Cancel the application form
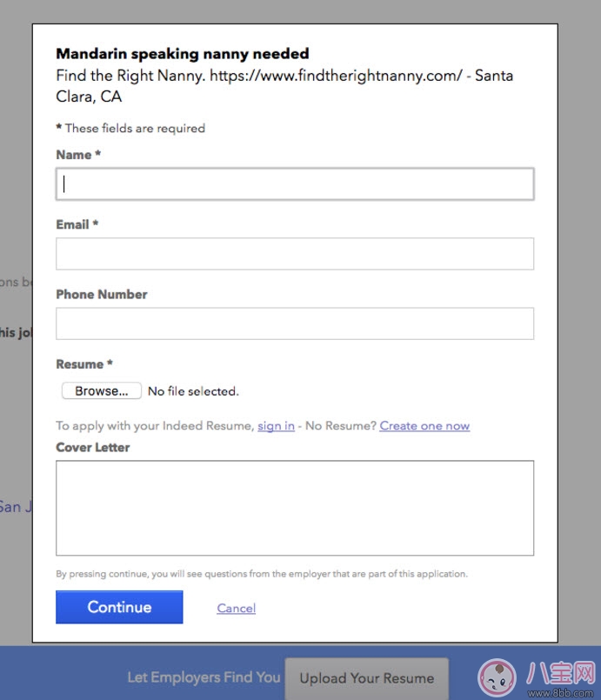The height and width of the screenshot is (700, 601). 236,608
